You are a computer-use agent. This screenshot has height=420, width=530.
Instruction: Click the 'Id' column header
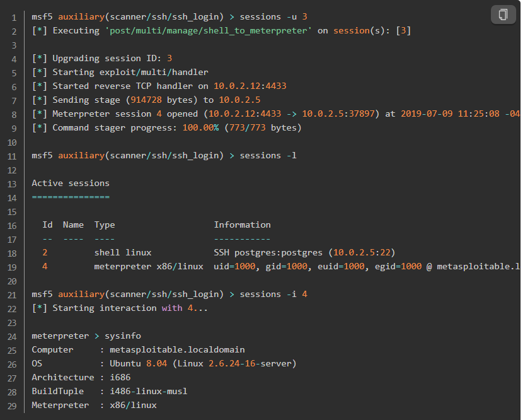(x=47, y=225)
